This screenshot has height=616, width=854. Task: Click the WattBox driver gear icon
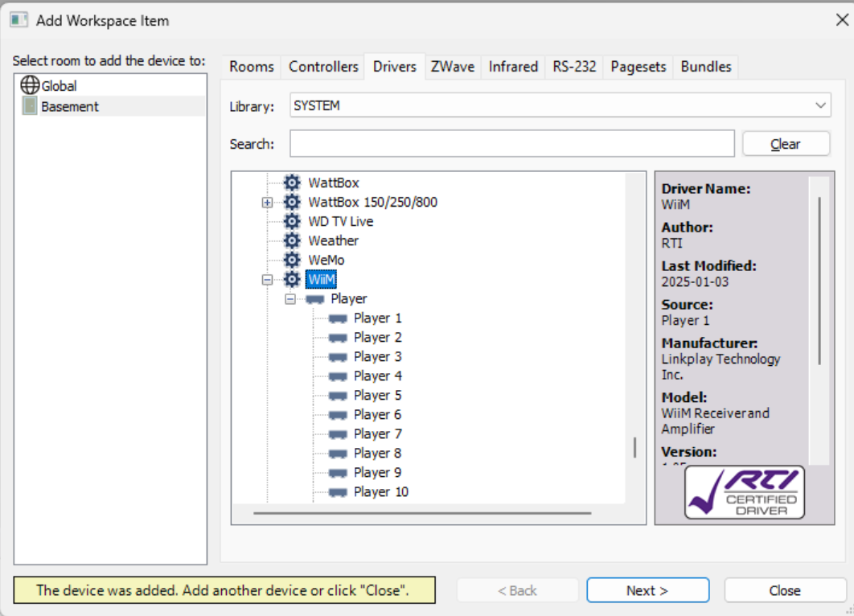click(x=293, y=183)
